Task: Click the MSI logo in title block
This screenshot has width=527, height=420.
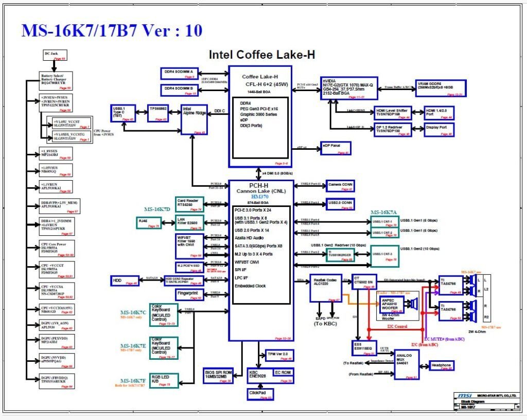Action: pyautogui.click(x=465, y=395)
